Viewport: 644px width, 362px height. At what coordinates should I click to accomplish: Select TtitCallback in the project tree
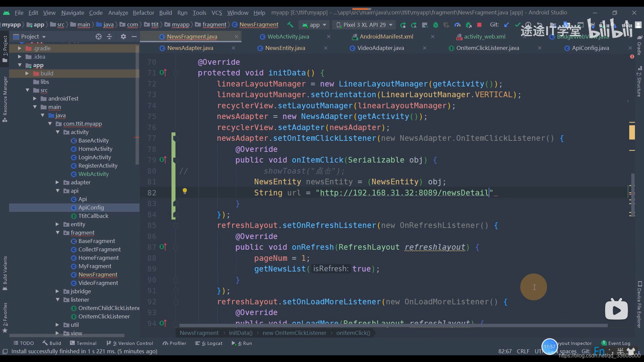93,216
